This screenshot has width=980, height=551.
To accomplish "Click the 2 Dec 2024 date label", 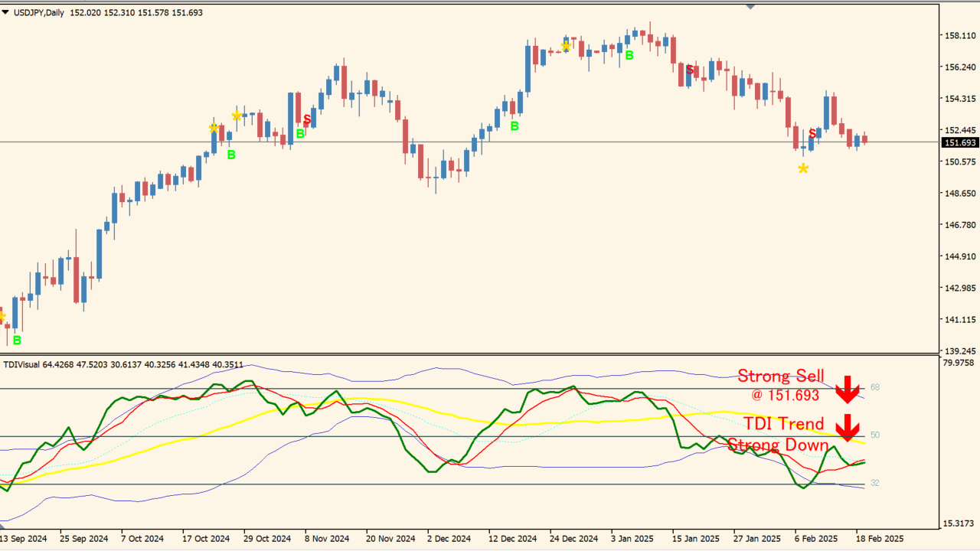I will point(449,538).
